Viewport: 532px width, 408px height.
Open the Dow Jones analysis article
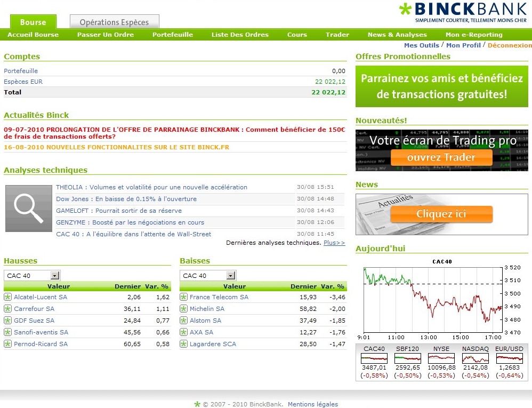pos(126,199)
